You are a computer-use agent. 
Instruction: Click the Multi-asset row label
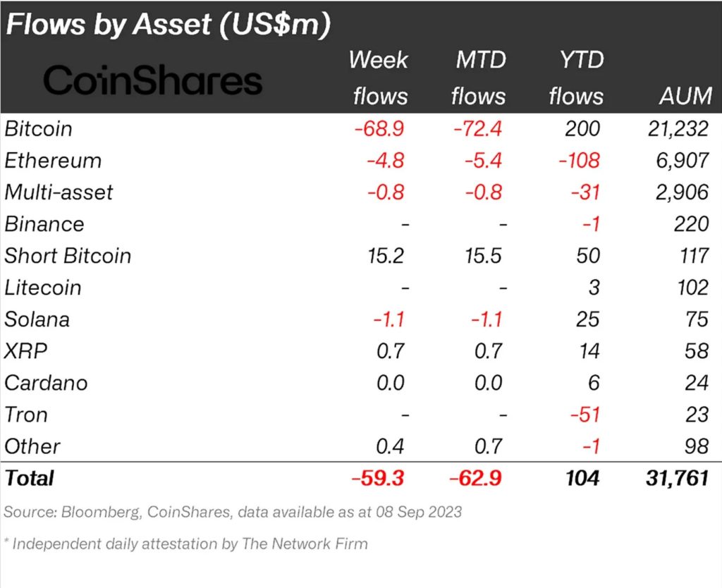pos(59,192)
